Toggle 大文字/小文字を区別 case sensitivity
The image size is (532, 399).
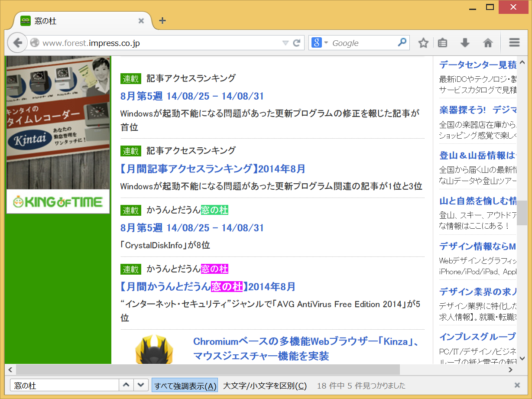pyautogui.click(x=265, y=385)
